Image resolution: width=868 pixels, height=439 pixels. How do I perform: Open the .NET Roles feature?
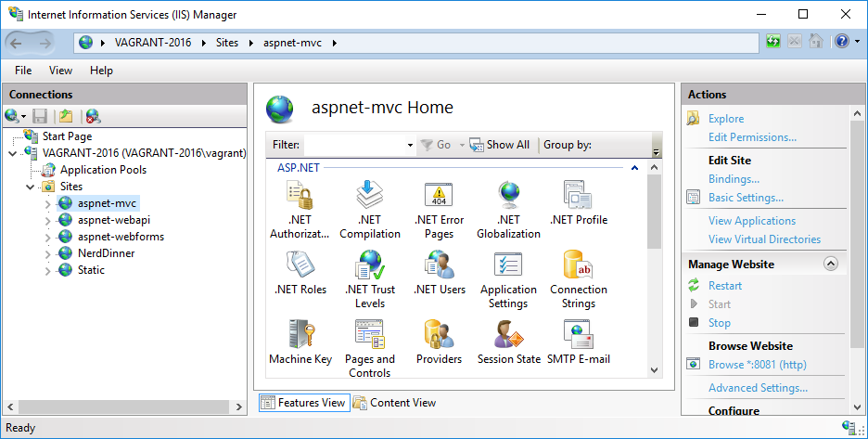pyautogui.click(x=300, y=273)
